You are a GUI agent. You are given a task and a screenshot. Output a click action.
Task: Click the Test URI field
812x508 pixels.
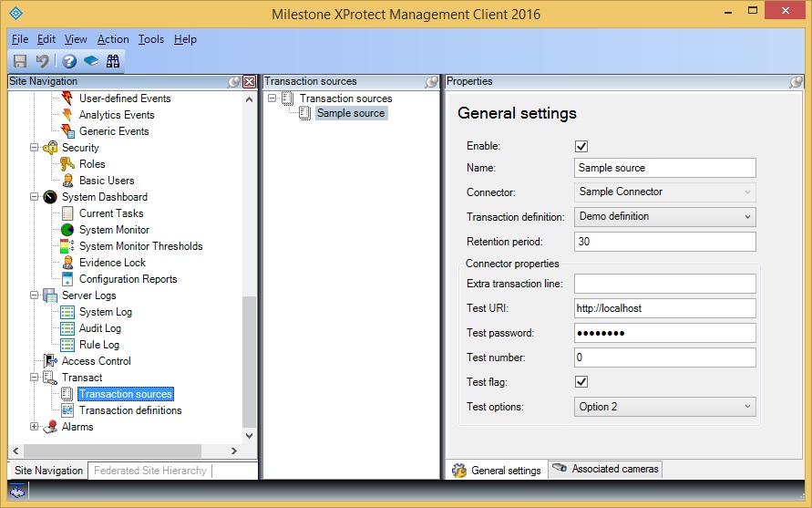(665, 308)
